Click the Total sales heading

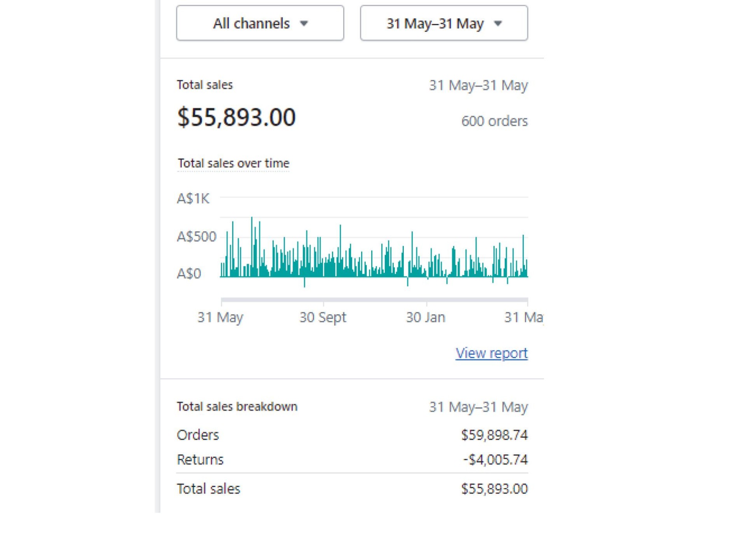tap(205, 85)
